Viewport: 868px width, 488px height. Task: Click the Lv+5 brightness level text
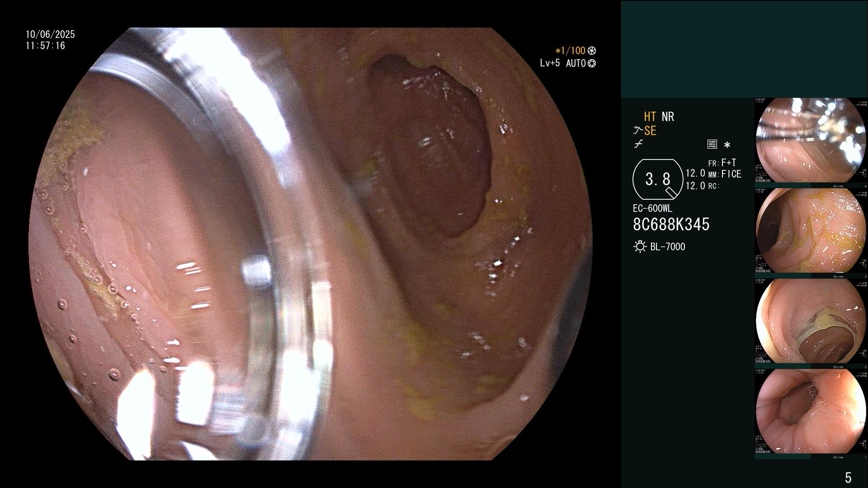tap(550, 63)
